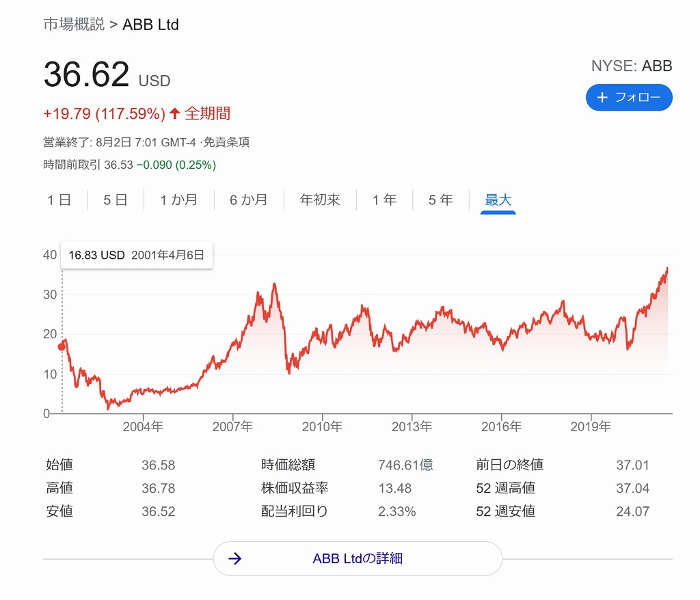
Task: Click the plus icon in follow button
Action: 602,98
